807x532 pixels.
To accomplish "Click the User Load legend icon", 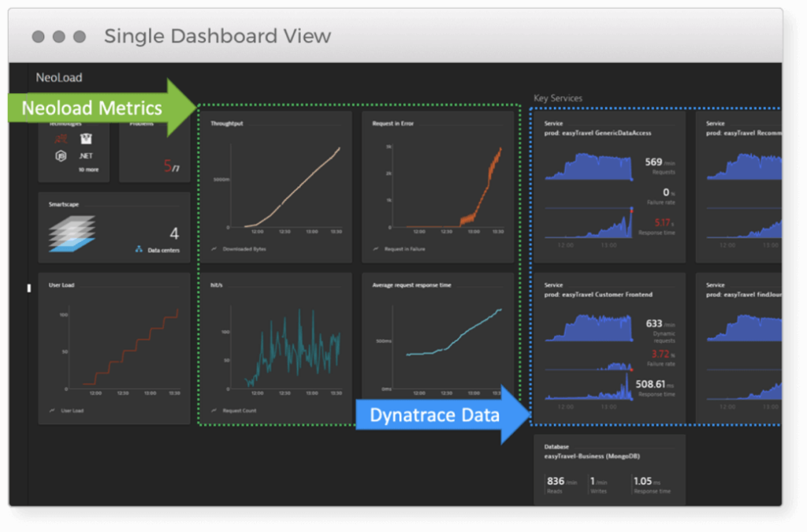I will pos(52,411).
